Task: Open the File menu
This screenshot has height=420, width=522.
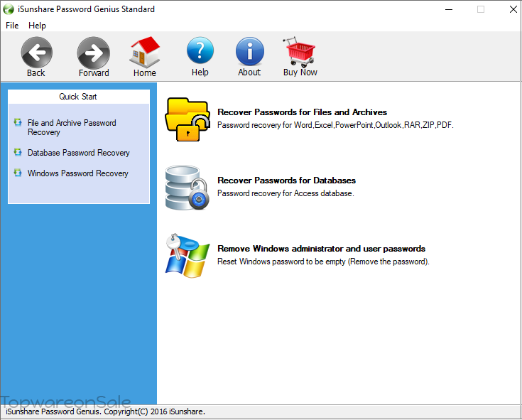Action: pos(12,26)
